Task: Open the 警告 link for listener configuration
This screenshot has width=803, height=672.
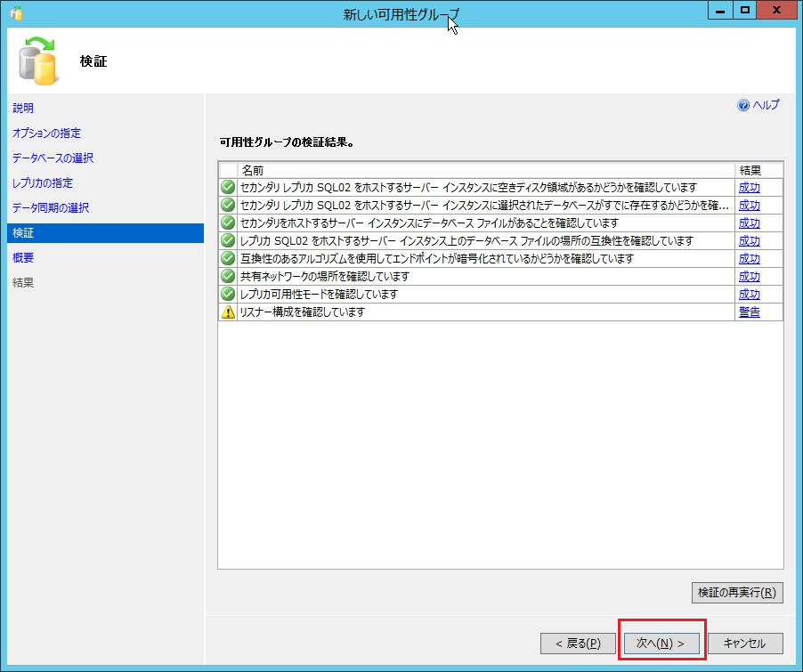Action: [x=749, y=312]
